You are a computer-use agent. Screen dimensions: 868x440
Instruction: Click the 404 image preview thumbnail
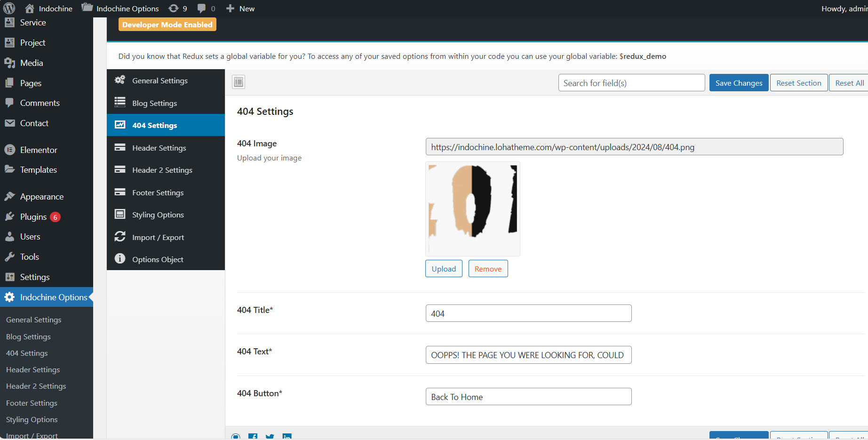(x=472, y=208)
